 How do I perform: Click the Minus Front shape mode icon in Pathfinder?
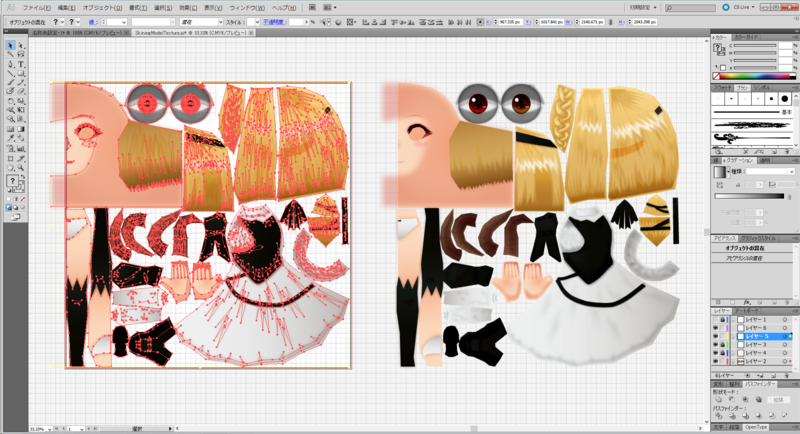tap(732, 400)
